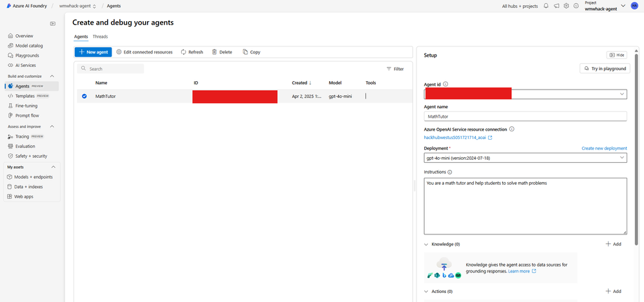Viewport: 644px width, 302px height.
Task: Open the Filter option
Action: [x=395, y=69]
